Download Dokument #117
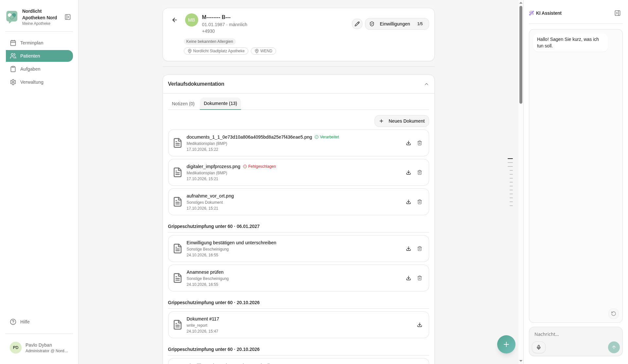 [x=420, y=325]
